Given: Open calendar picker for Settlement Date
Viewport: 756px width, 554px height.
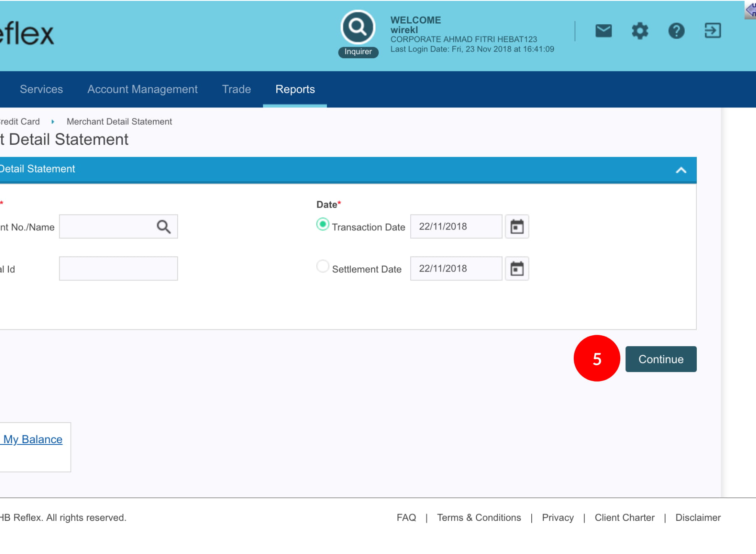Looking at the screenshot, I should (517, 269).
